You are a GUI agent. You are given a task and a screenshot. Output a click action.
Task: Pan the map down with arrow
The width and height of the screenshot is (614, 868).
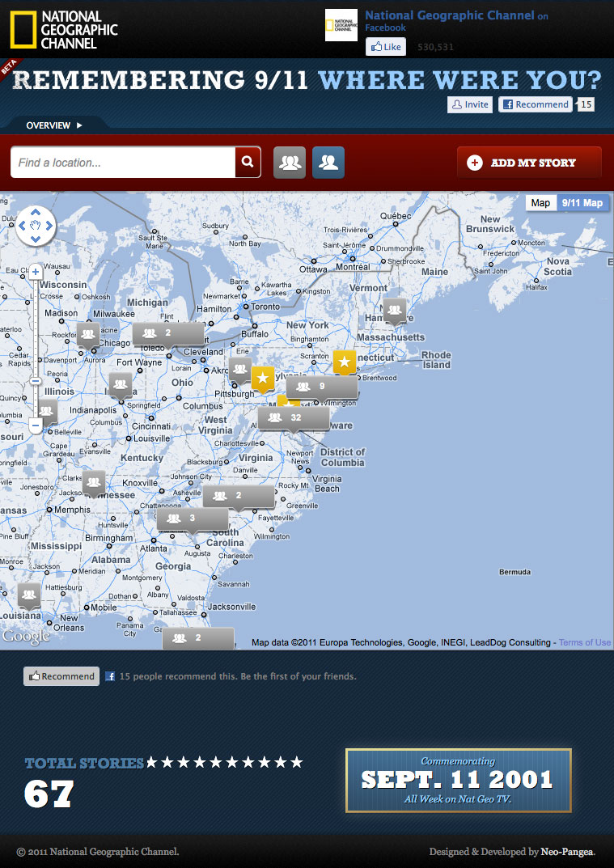click(36, 239)
